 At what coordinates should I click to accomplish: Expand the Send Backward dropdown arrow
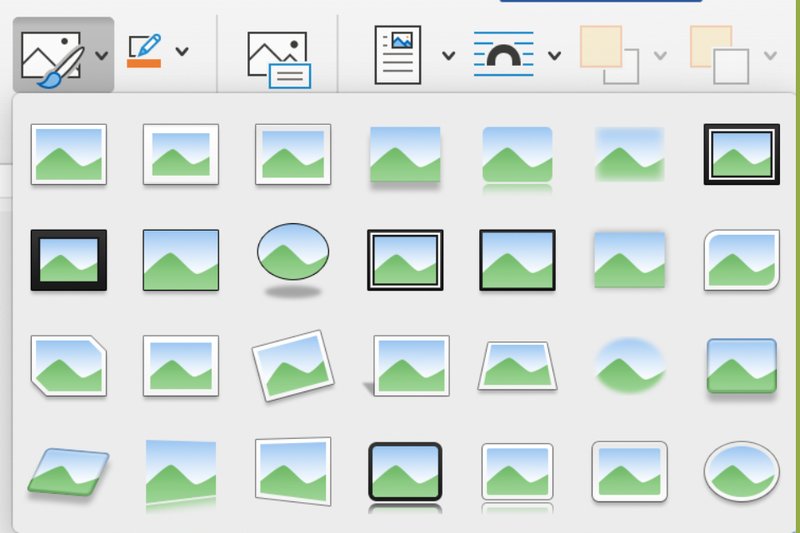click(770, 55)
